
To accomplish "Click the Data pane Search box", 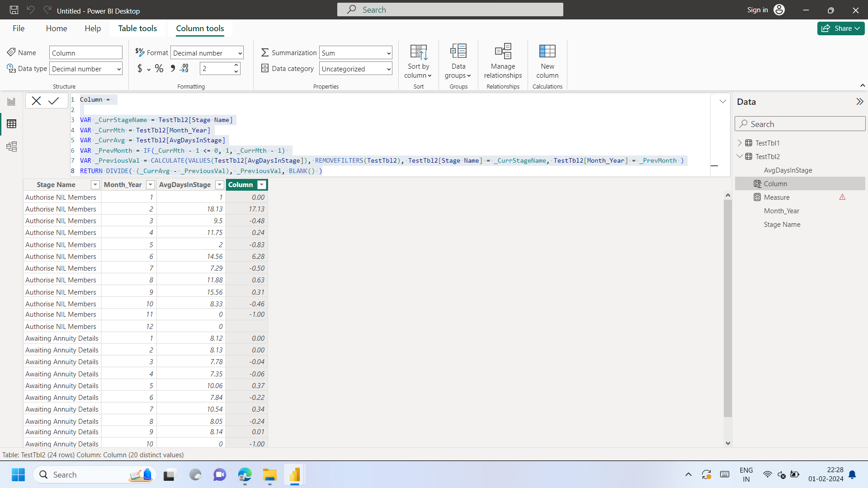I will coord(800,124).
